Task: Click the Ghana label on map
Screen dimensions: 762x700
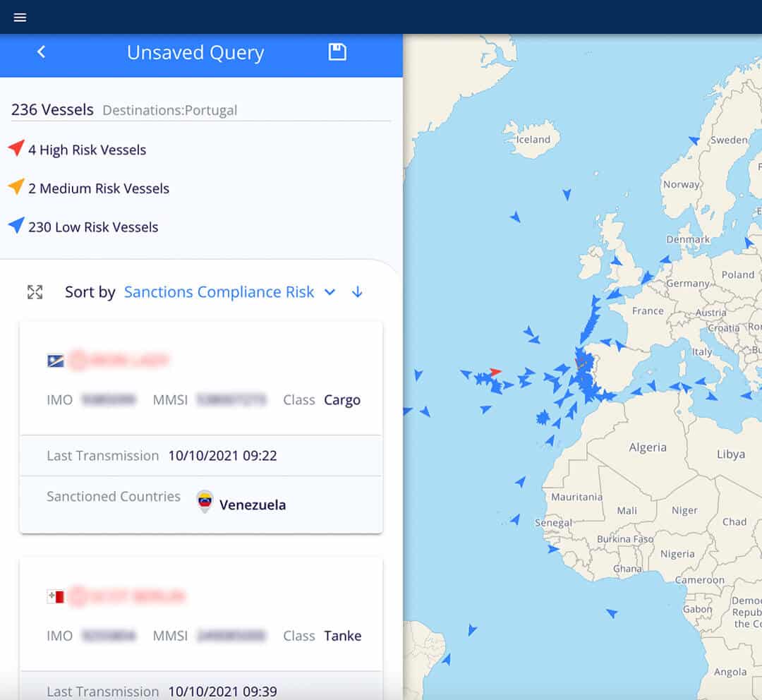Action: [x=627, y=568]
